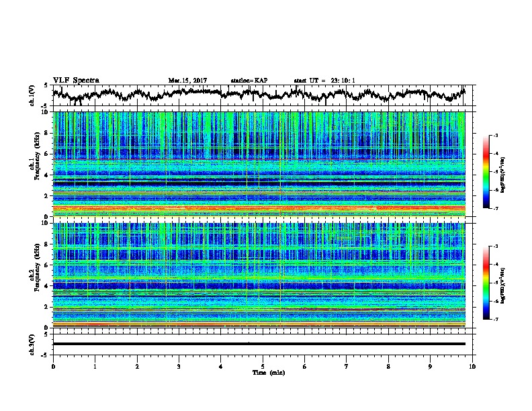Click time axis tick label "5"
Image resolution: width=532 pixels, height=411 pixels.
click(263, 367)
